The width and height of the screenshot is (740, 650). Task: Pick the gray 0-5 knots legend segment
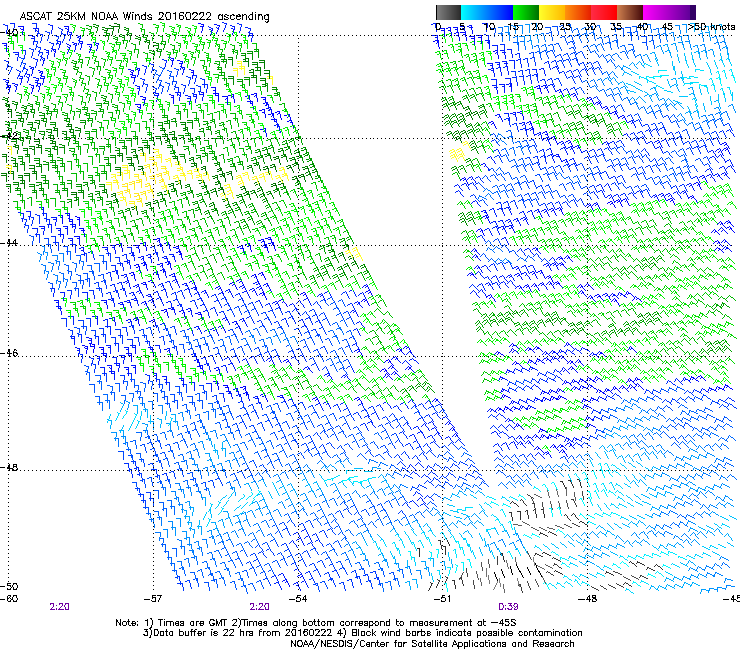coord(448,12)
